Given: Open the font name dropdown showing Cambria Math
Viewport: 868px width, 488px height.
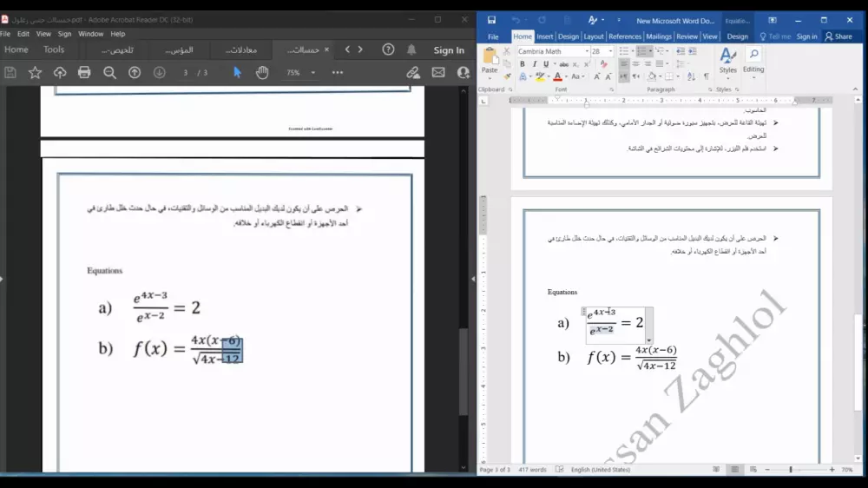Looking at the screenshot, I should pyautogui.click(x=587, y=51).
